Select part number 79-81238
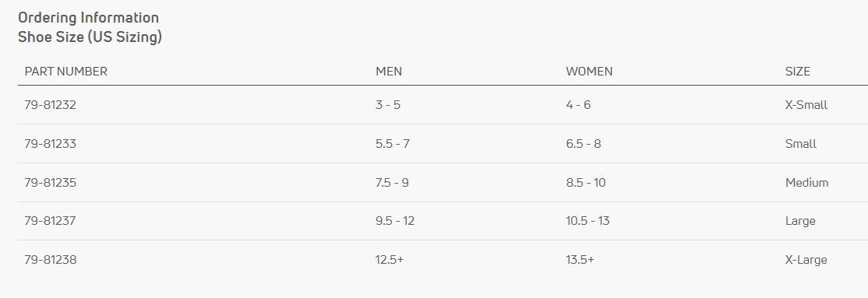This screenshot has height=298, width=868. pyautogui.click(x=51, y=259)
